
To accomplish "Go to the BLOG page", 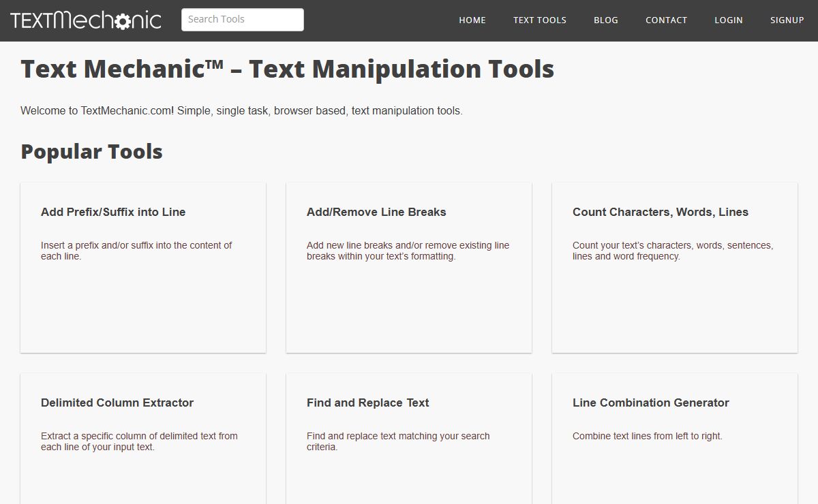I will tap(606, 20).
